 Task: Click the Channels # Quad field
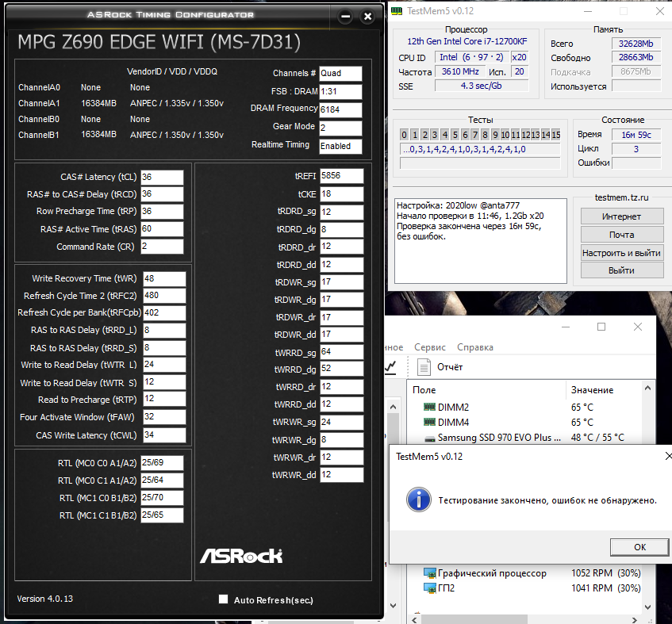(340, 73)
